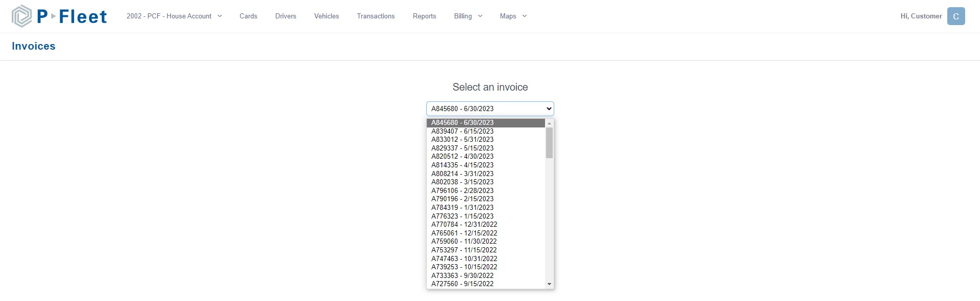Choose invoice A727560 - 9/15/2022
This screenshot has height=301, width=980.
(462, 284)
